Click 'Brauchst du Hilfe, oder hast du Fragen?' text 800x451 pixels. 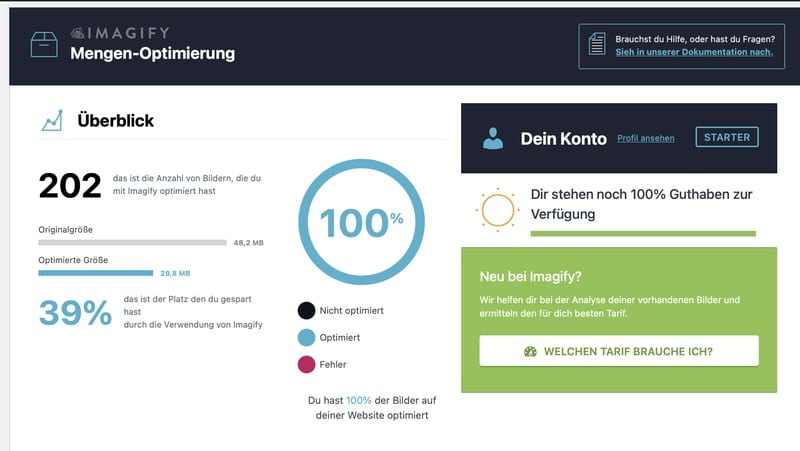pos(695,39)
